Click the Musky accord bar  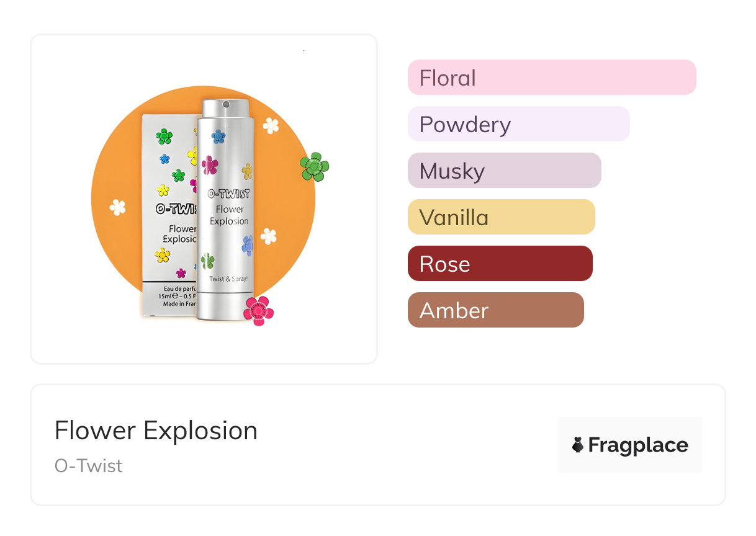pos(504,171)
